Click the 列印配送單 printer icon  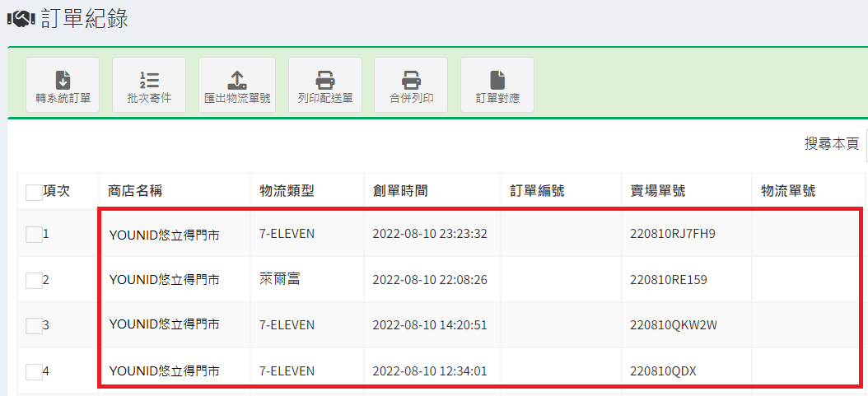(325, 81)
